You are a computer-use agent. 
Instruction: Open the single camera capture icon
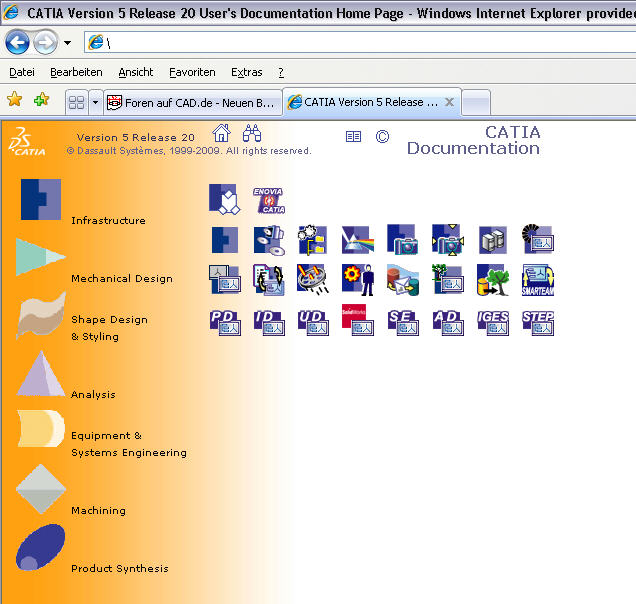tap(402, 239)
